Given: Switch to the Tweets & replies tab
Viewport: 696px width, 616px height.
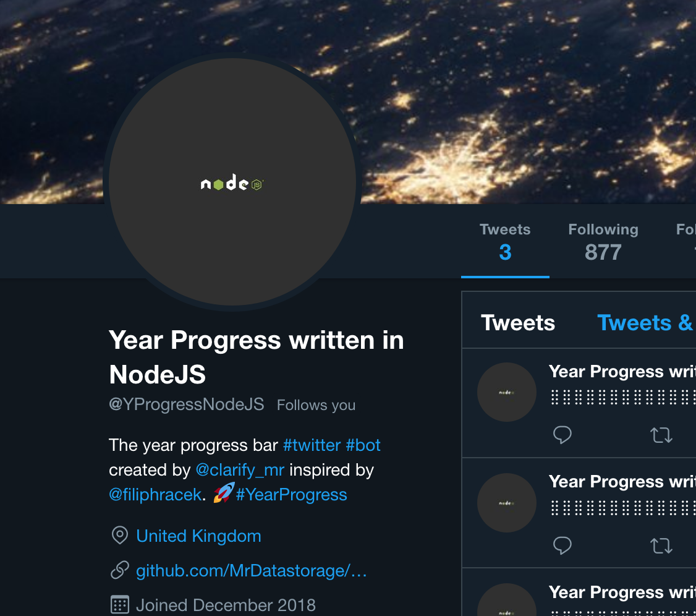Looking at the screenshot, I should coord(645,322).
